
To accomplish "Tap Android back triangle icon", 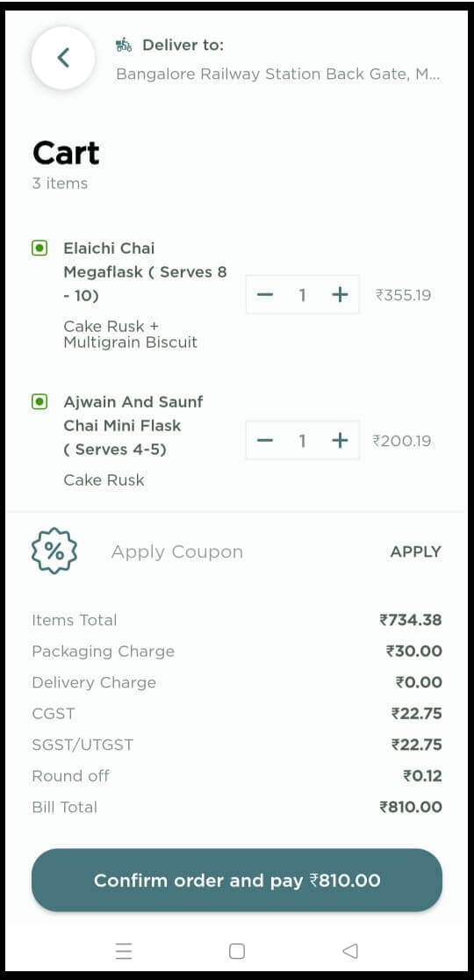I will coord(349,951).
